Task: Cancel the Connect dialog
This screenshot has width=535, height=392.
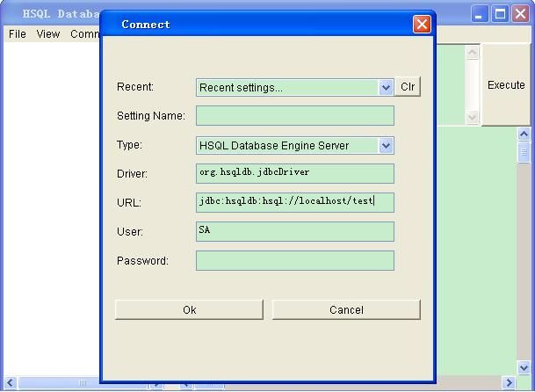Action: (x=346, y=309)
